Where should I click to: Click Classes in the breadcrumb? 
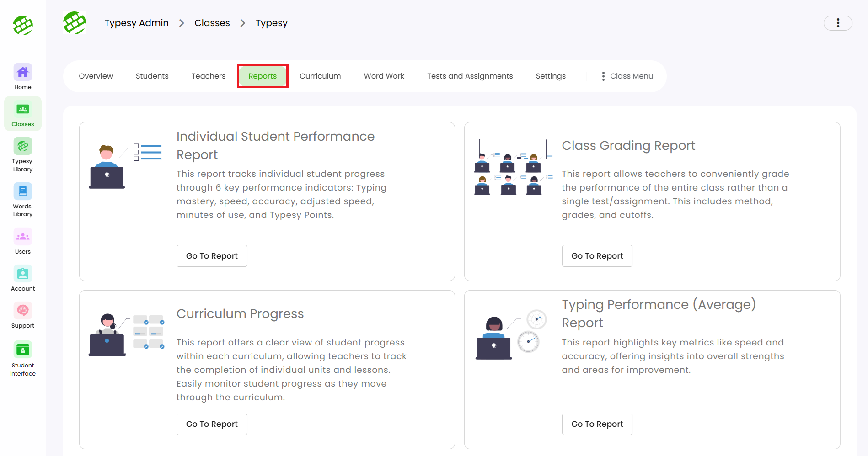(x=212, y=23)
